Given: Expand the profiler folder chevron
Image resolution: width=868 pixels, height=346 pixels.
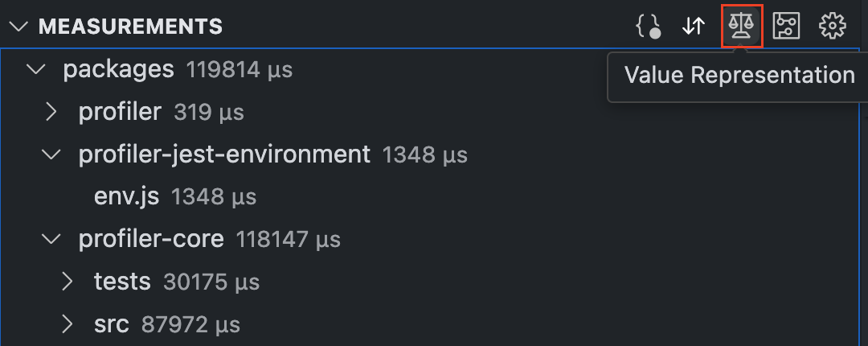Looking at the screenshot, I should pos(51,112).
